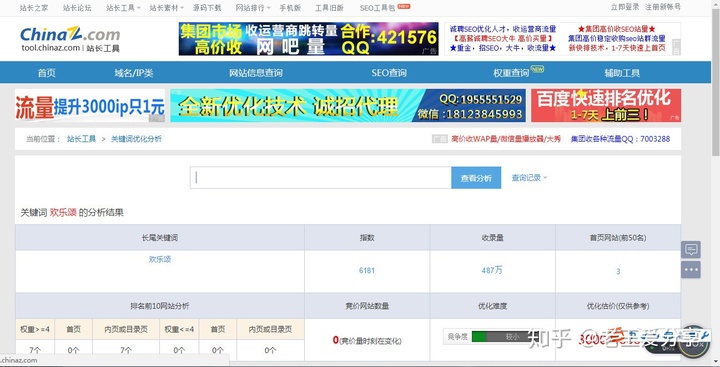Click the ChinaZ.com logo
720x367 pixels.
coord(70,39)
